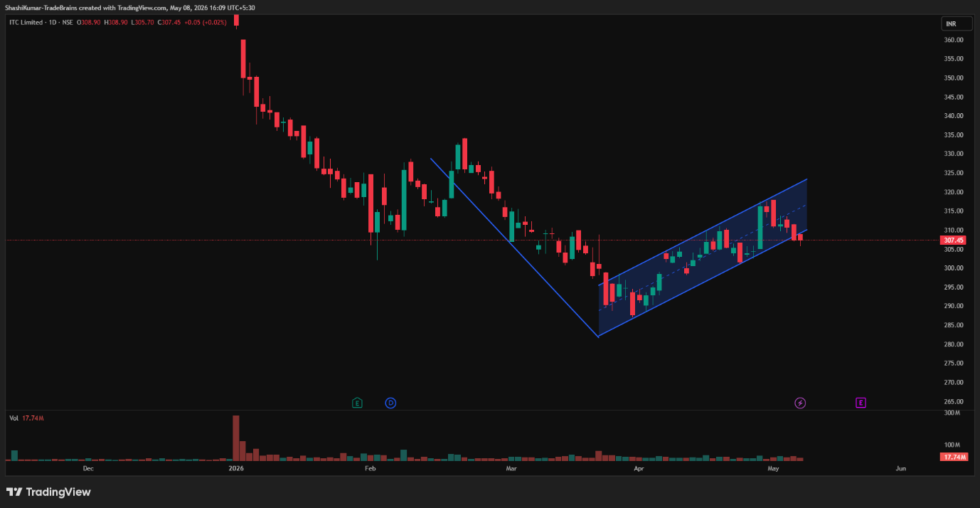The height and width of the screenshot is (508, 980).
Task: Click the purple lightning bolt event icon
Action: pos(800,403)
